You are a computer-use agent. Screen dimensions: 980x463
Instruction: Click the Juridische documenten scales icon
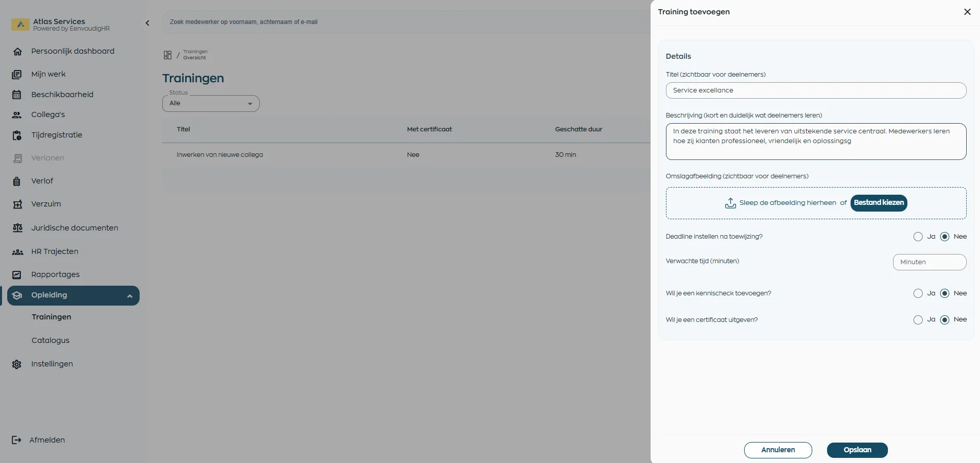[x=17, y=228]
